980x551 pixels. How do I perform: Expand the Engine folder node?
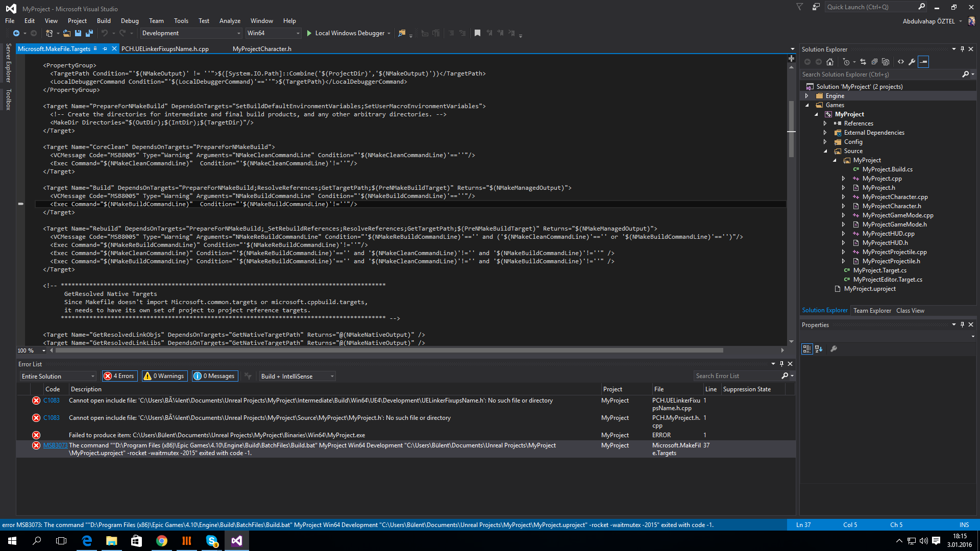[x=807, y=96]
